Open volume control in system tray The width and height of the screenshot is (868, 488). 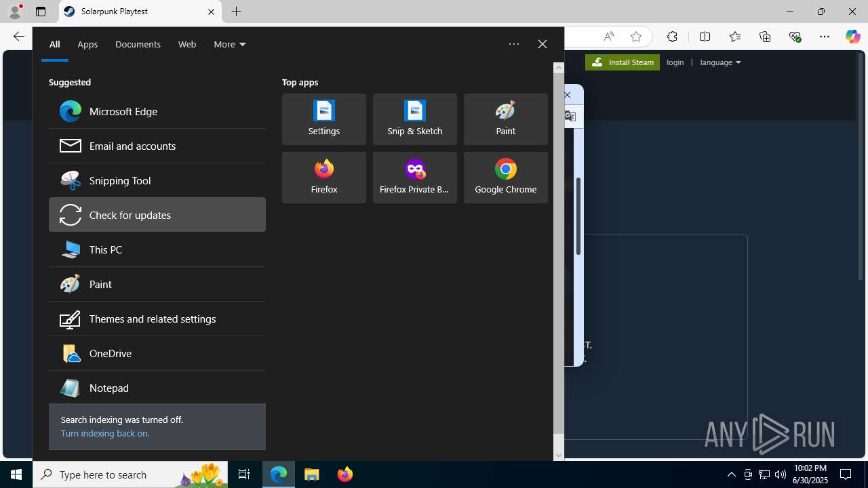(x=781, y=474)
